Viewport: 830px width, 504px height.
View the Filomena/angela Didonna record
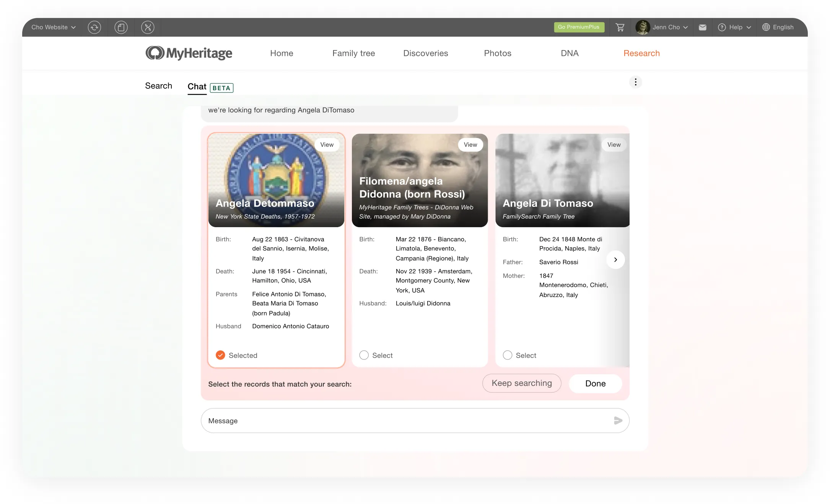470,145
